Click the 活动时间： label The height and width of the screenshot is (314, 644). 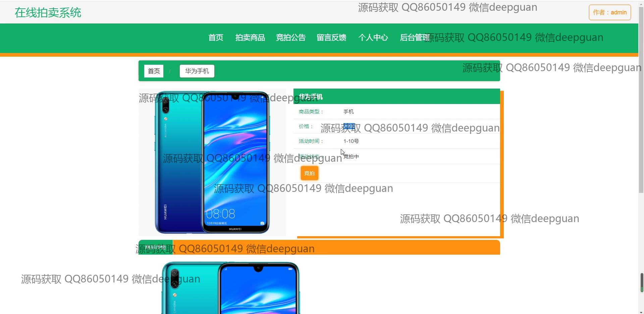click(311, 141)
